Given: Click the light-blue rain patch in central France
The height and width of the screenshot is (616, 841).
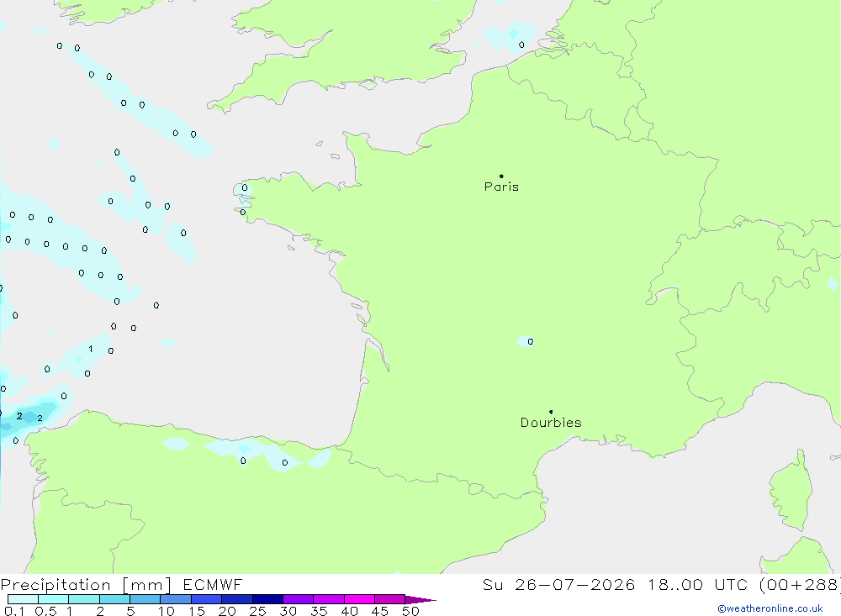Looking at the screenshot, I should (x=525, y=341).
